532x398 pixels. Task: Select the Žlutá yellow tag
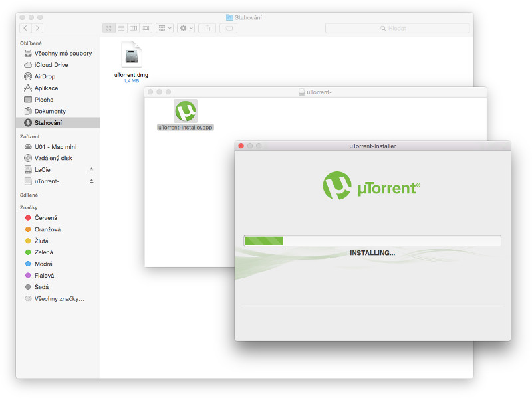tap(58, 241)
